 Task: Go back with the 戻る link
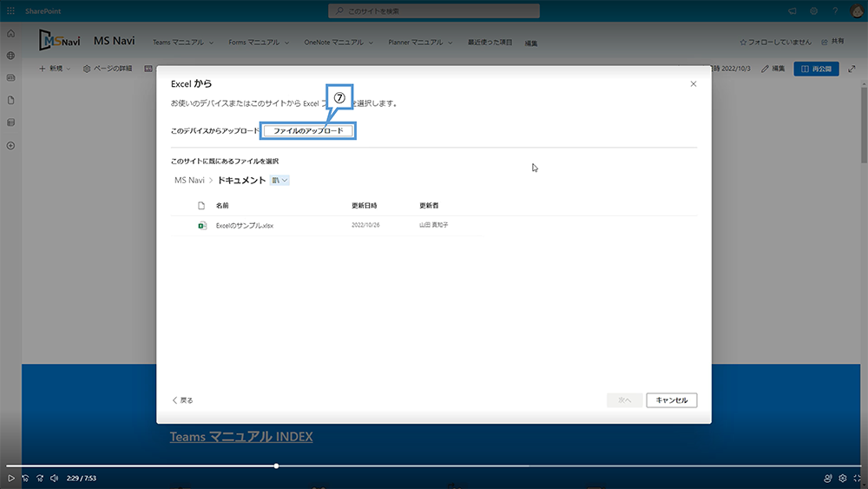[182, 400]
